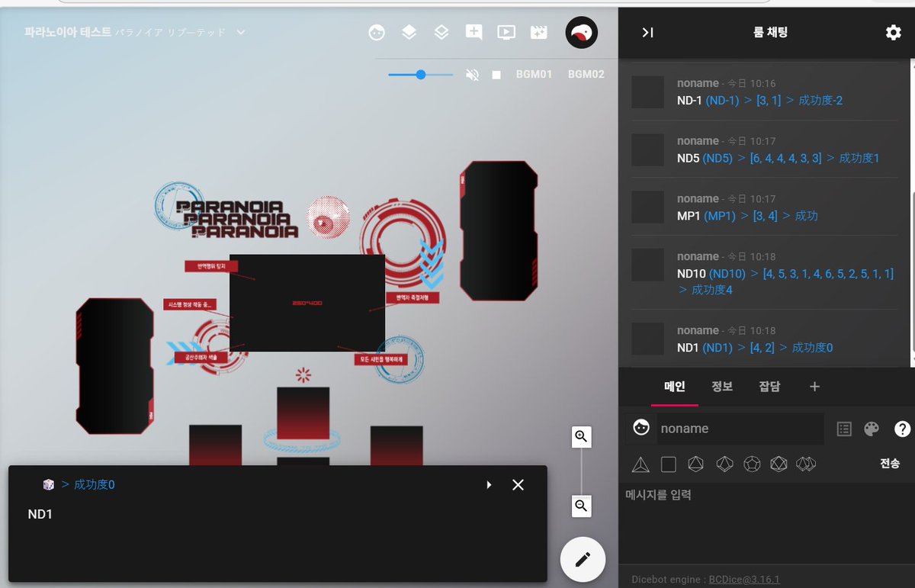Add a new chat tab with plus
The image size is (915, 588).
(814, 387)
